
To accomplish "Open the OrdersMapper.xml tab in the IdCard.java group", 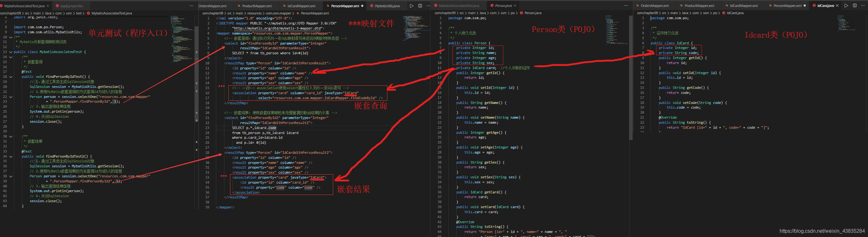I will tap(654, 5).
